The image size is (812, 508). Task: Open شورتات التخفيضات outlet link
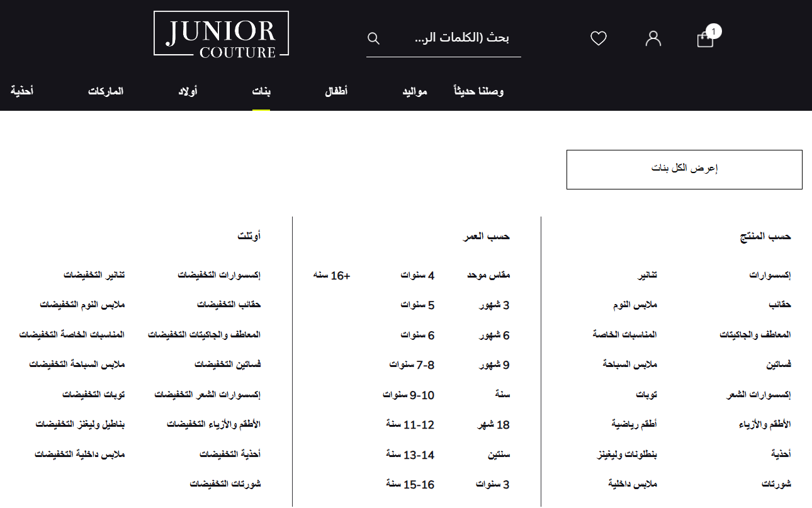point(225,484)
